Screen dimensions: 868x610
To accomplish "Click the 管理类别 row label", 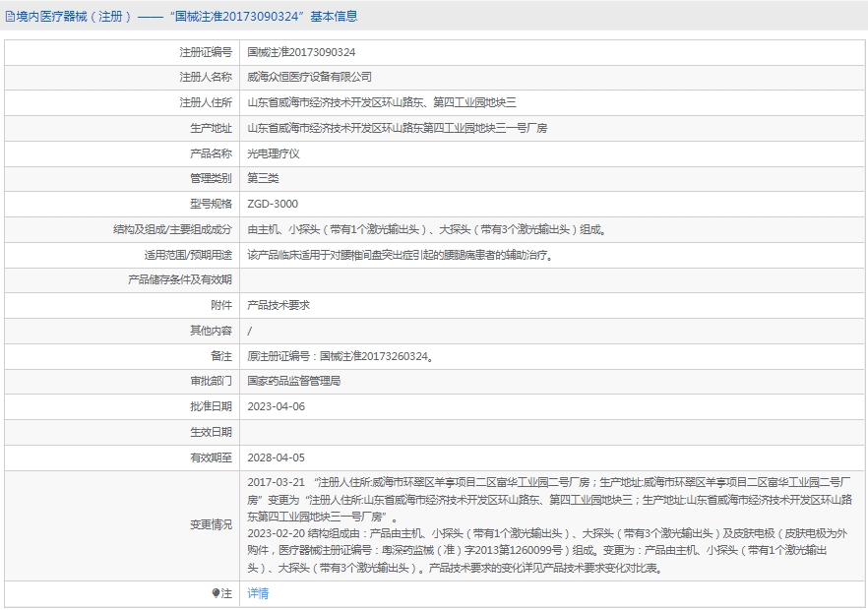I will pyautogui.click(x=211, y=178).
